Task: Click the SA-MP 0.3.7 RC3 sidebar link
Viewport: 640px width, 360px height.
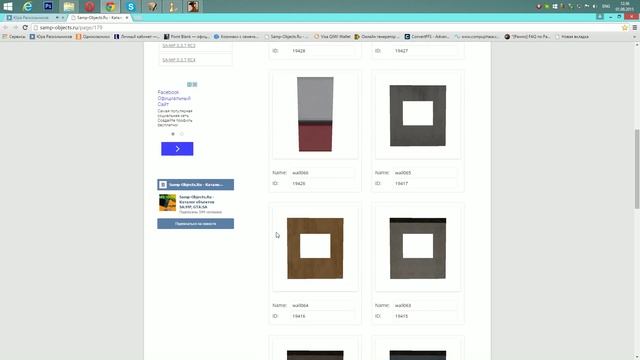Action: coord(179,46)
